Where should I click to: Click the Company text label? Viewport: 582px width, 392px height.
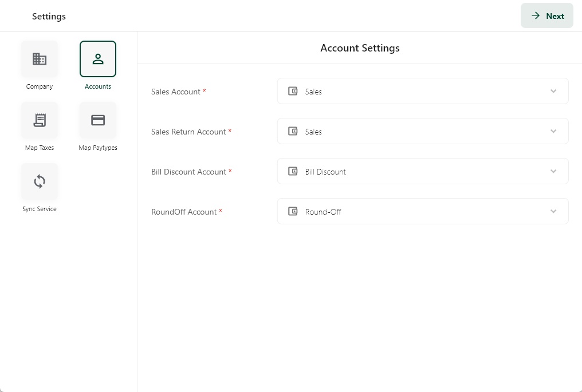point(40,86)
